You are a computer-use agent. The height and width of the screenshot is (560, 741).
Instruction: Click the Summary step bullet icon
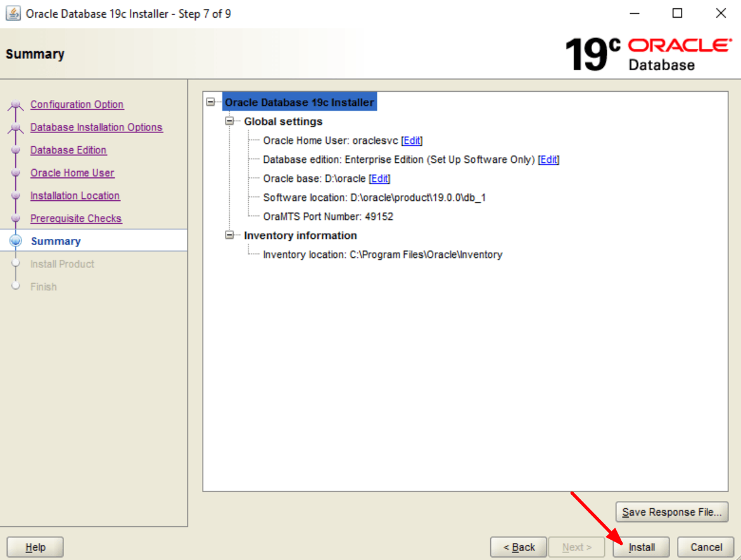click(x=16, y=241)
